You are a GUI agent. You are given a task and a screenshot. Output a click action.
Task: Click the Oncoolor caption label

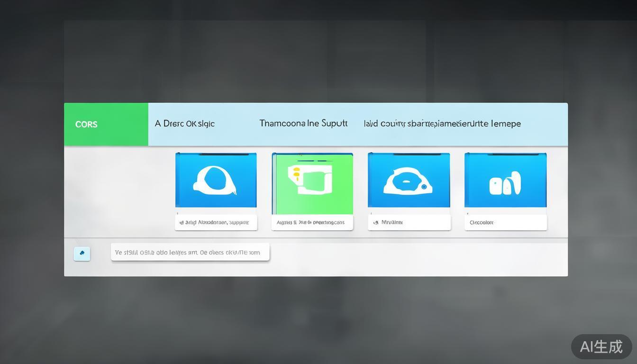coord(482,222)
